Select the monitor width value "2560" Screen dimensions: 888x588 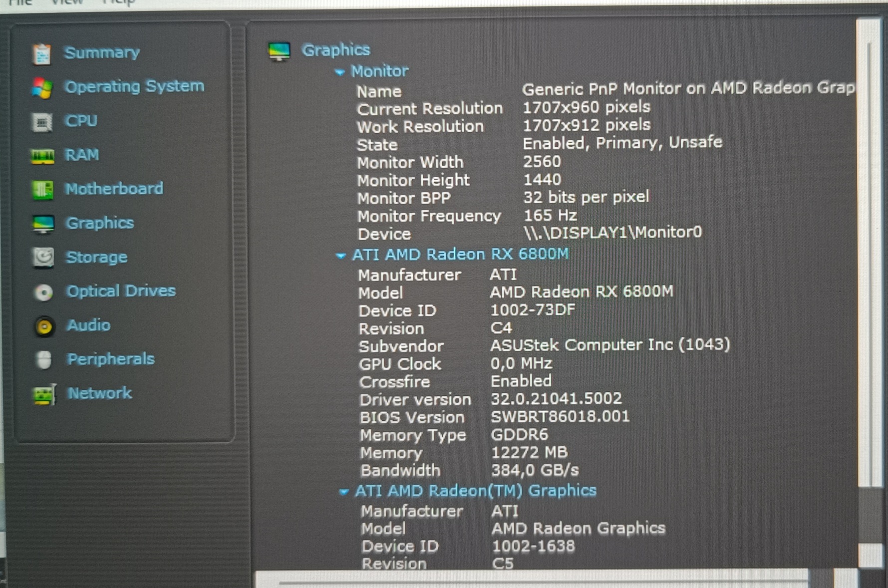(x=542, y=162)
